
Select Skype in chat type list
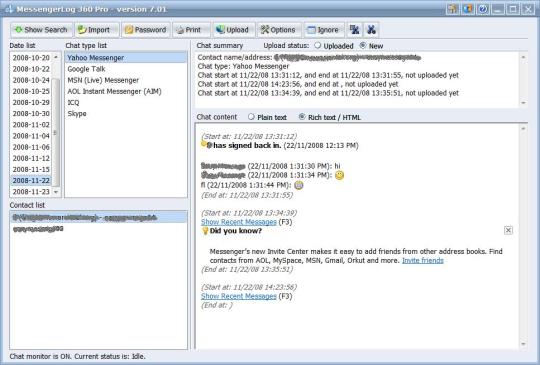tap(126, 114)
